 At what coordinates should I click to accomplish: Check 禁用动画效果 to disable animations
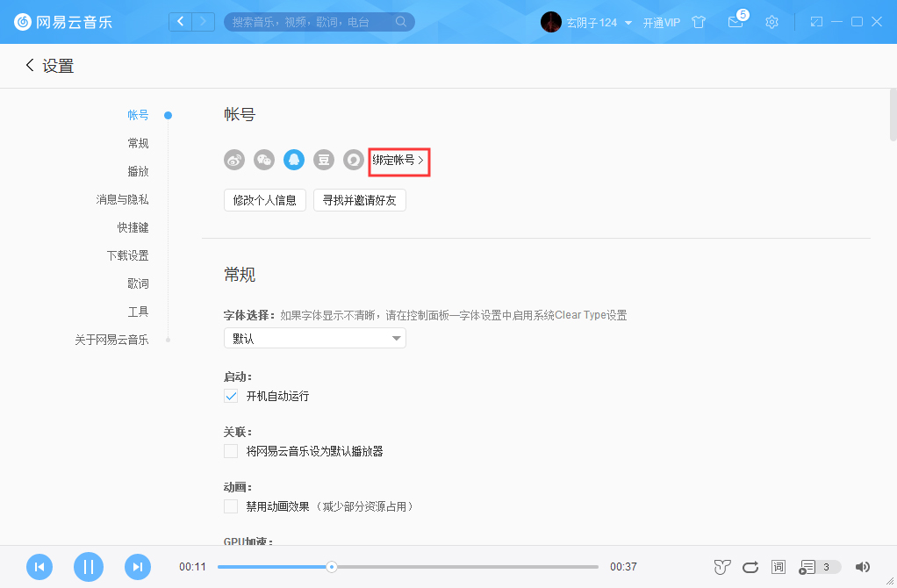pos(230,506)
